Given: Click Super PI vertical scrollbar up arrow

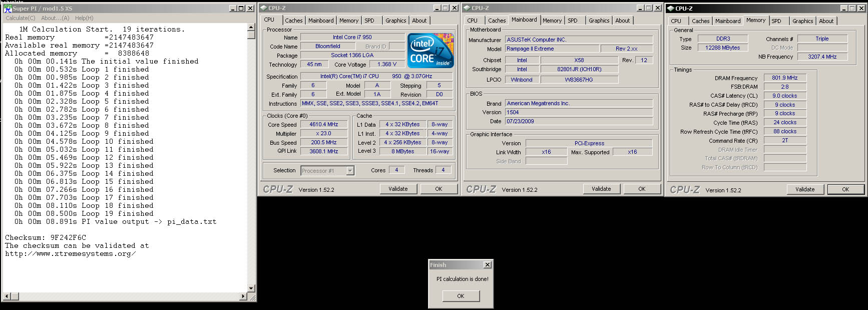Looking at the screenshot, I should click(251, 28).
